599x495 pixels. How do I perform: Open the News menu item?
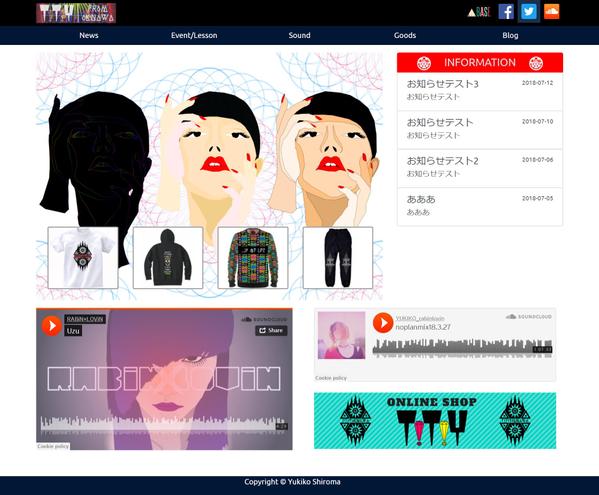click(x=89, y=36)
